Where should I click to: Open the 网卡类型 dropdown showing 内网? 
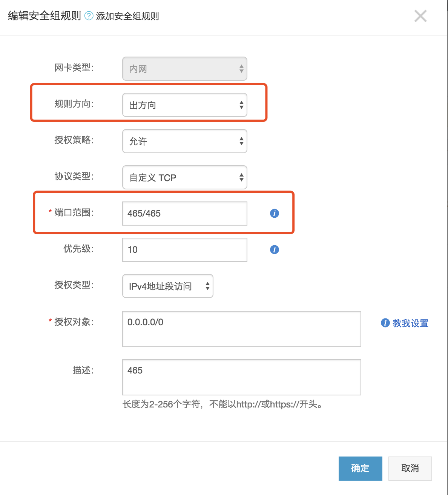(x=185, y=69)
